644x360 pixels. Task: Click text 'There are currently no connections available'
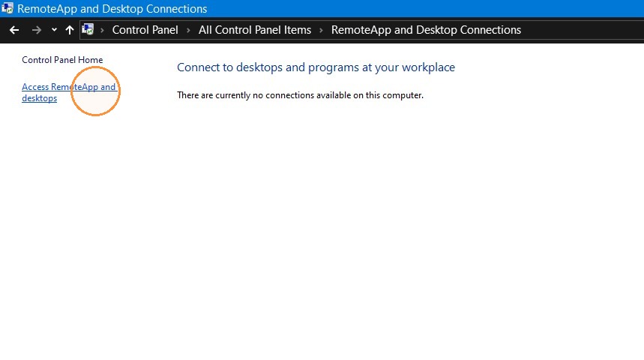300,95
